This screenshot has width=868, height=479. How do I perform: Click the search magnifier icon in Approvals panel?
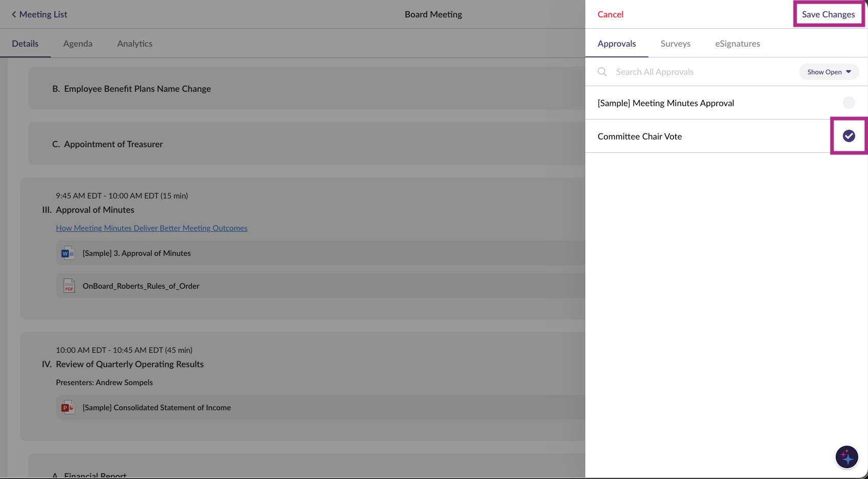point(602,72)
